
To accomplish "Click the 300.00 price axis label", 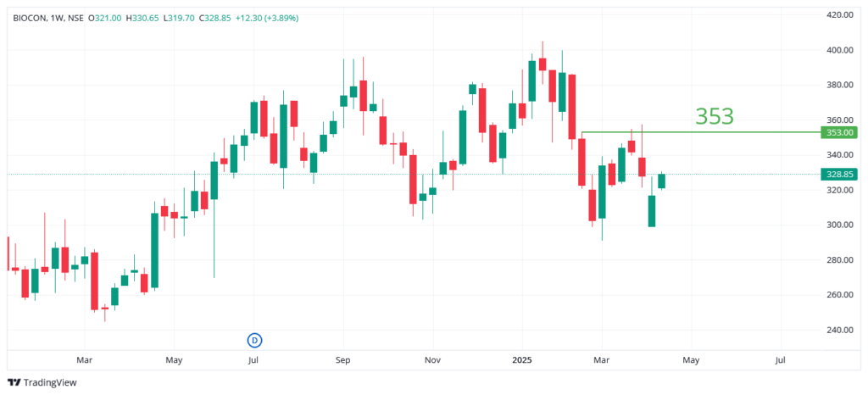I will click(x=839, y=225).
